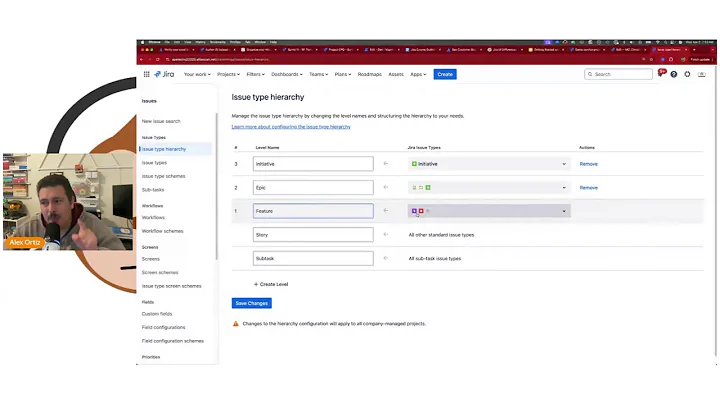Click the arrow beside Subtask level name

[386, 258]
